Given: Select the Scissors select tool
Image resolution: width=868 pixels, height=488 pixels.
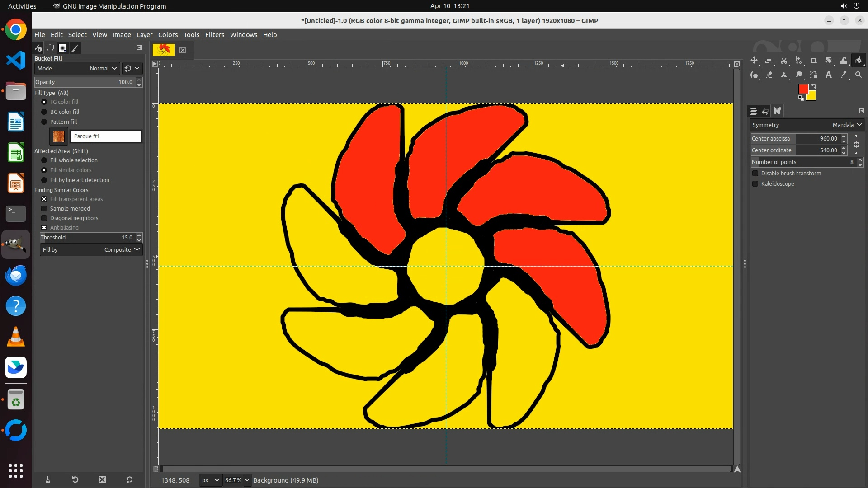Looking at the screenshot, I should tap(784, 60).
